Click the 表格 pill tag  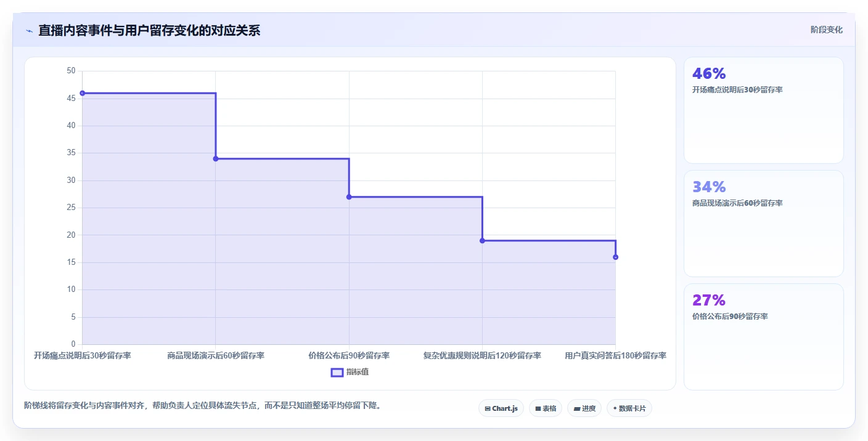point(546,408)
